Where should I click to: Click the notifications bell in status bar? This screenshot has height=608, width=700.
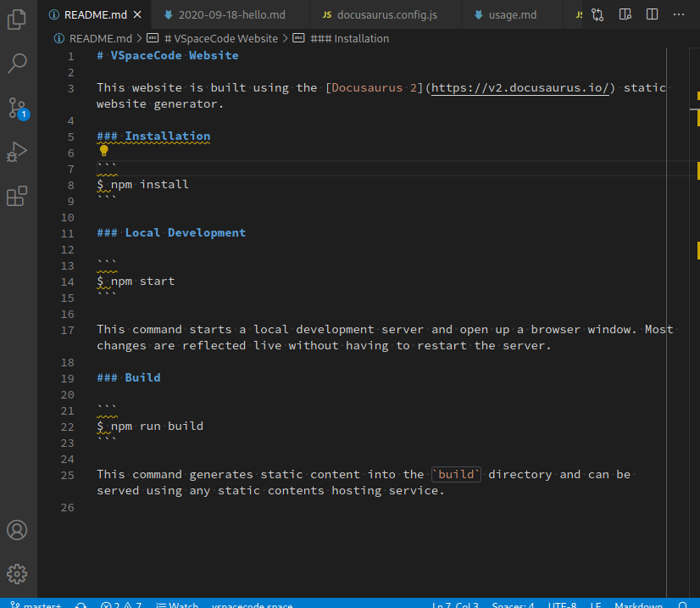(x=682, y=605)
